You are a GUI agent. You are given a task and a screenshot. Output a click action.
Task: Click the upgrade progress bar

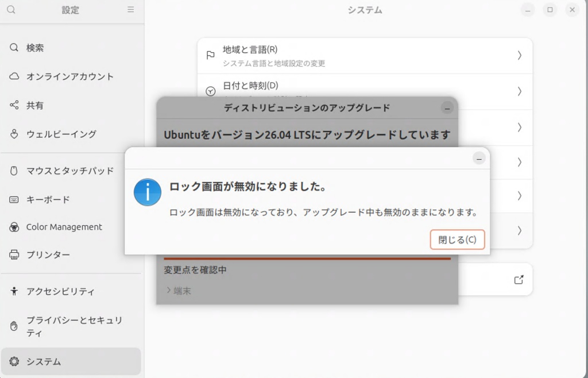307,259
